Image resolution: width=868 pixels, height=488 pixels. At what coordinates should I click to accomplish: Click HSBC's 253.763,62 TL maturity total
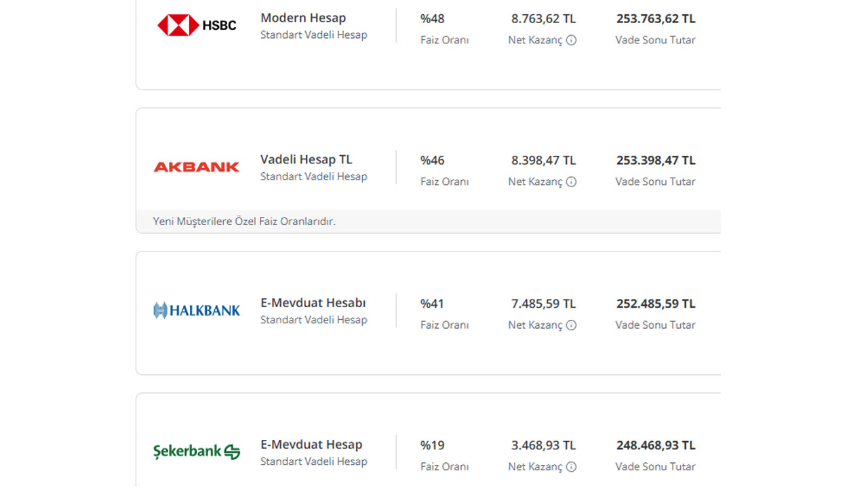click(x=656, y=19)
